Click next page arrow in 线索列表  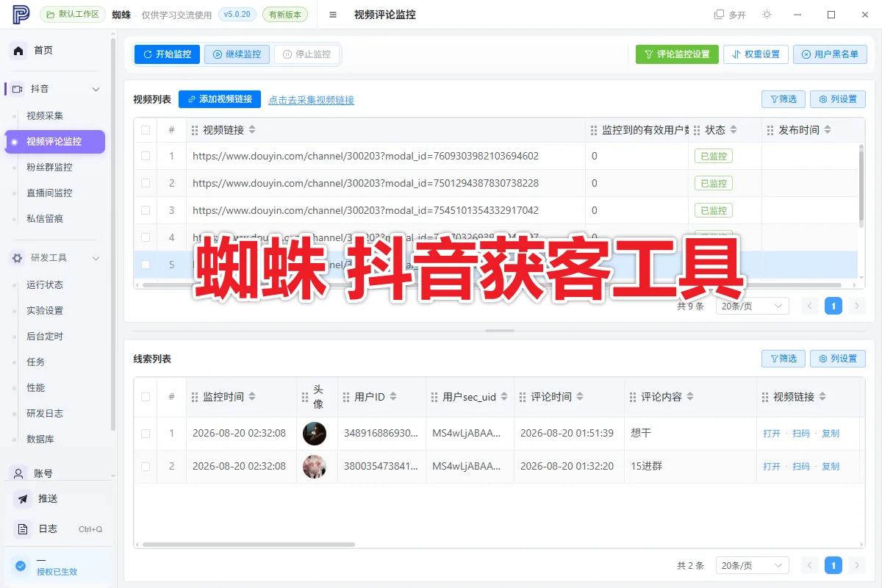[856, 565]
